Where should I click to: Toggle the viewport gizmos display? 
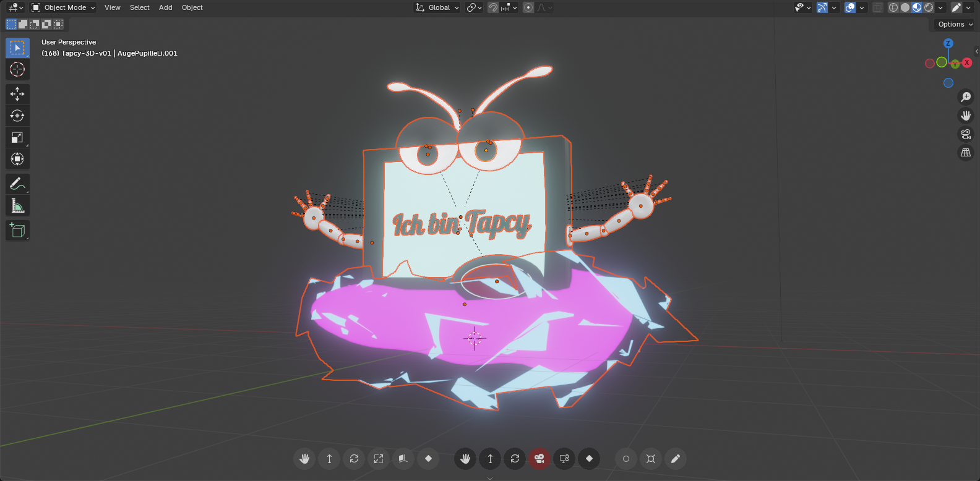822,7
